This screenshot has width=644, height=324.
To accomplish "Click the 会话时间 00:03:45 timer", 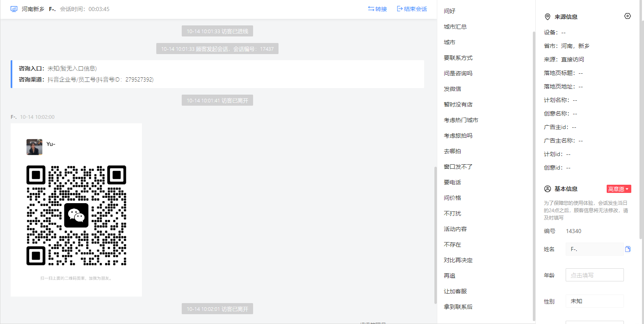I will click(85, 9).
